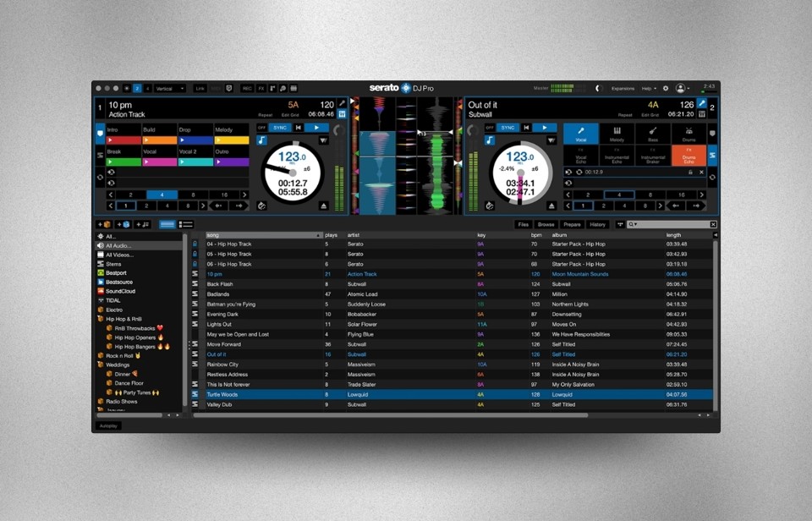This screenshot has width=812, height=521.
Task: Delete the 00:12.9 saved loop on deck 2
Action: point(702,172)
